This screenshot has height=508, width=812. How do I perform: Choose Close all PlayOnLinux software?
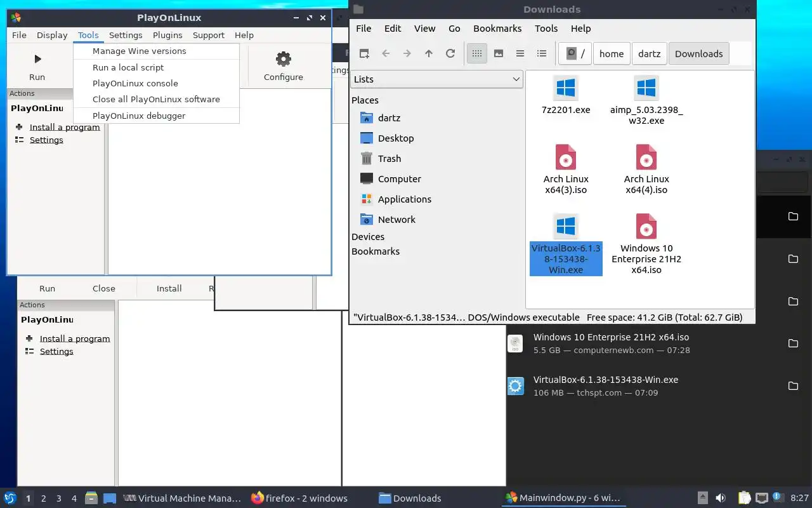click(156, 99)
